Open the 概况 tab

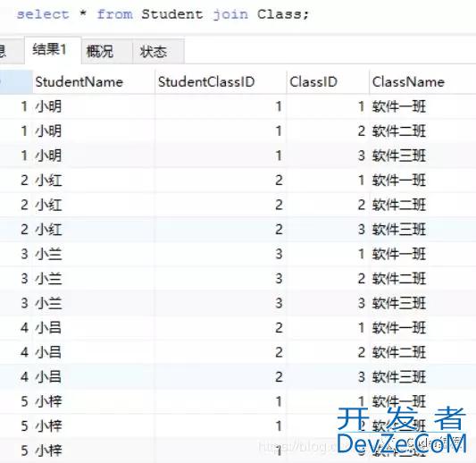point(107,51)
